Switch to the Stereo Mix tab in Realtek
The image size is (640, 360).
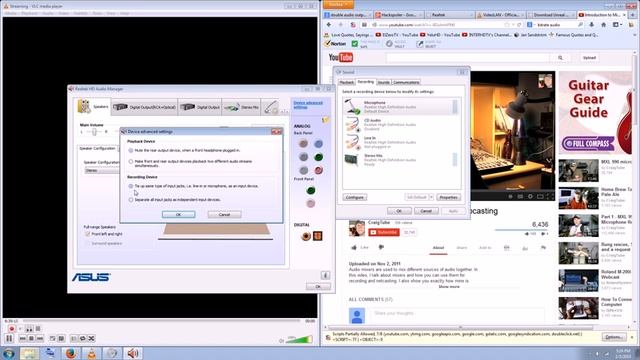coord(241,107)
